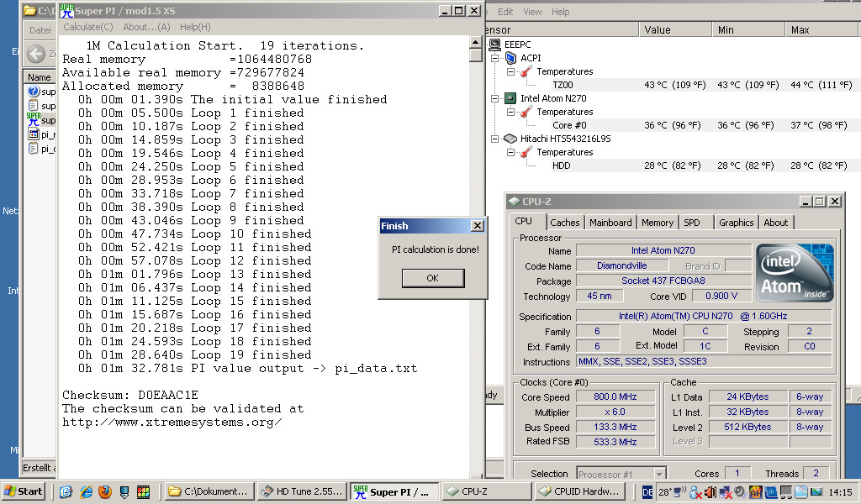Click the Name column header in Explorer

pyautogui.click(x=40, y=77)
